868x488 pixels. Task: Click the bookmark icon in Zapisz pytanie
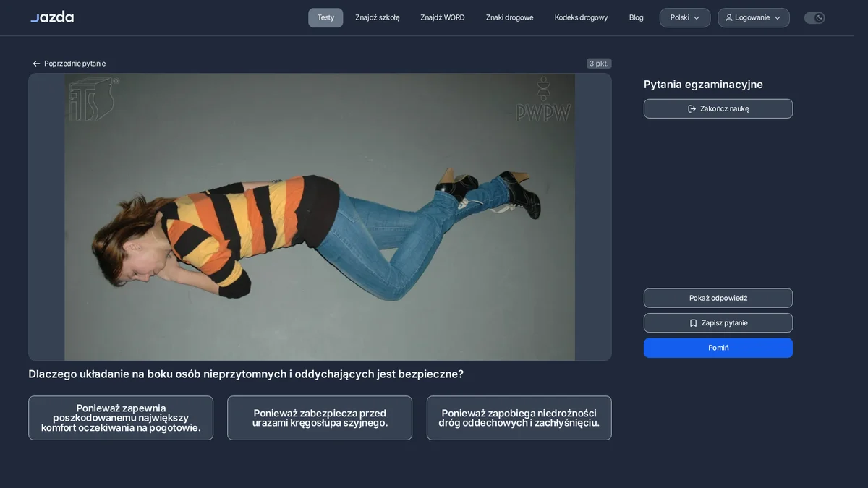tap(693, 323)
